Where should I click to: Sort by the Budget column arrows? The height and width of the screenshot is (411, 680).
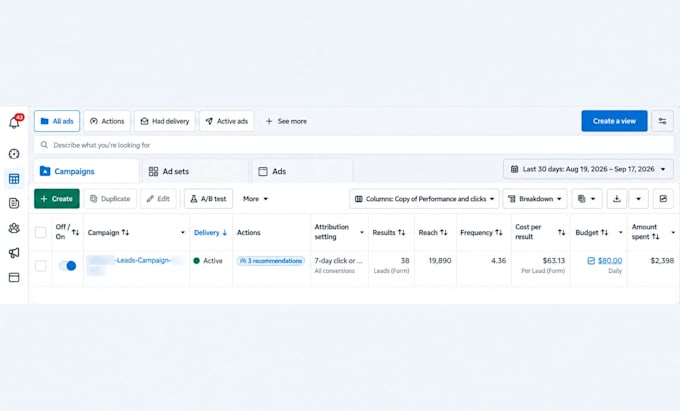pos(604,233)
